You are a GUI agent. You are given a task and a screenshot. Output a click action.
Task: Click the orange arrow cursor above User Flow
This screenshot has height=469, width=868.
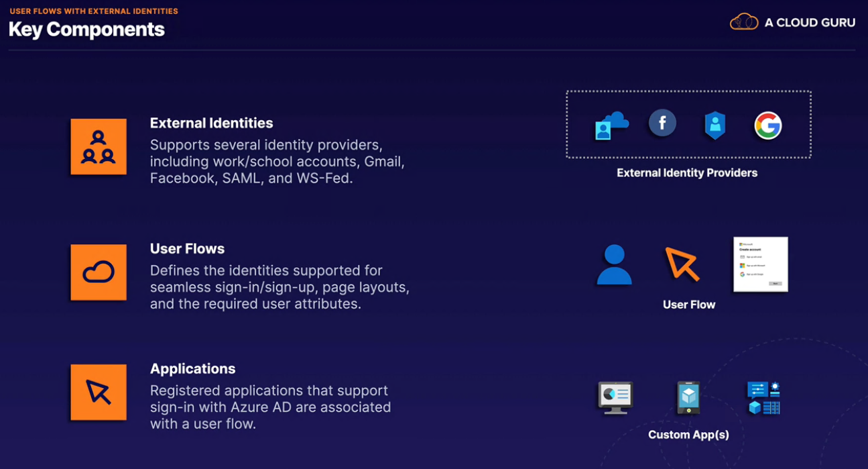pos(682,264)
